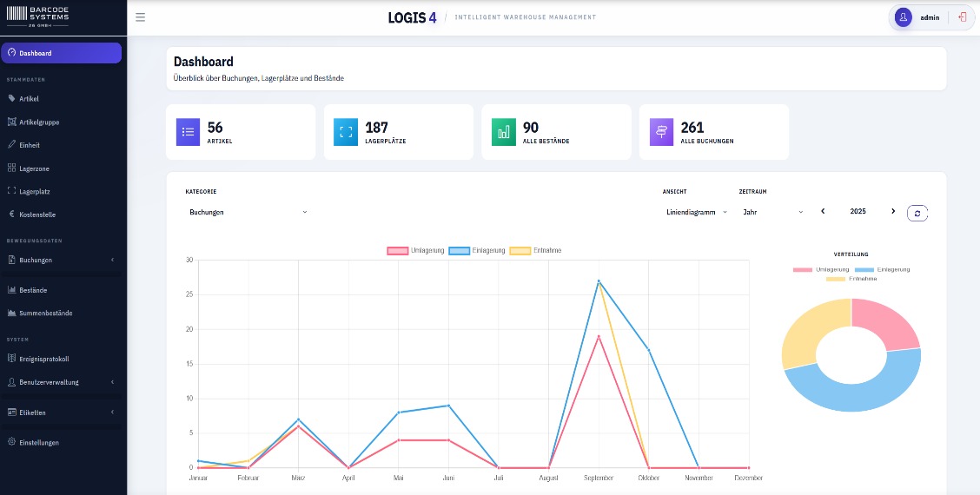This screenshot has width=980, height=495.
Task: Click the Benutzerverwaltung person icon
Action: 11,381
